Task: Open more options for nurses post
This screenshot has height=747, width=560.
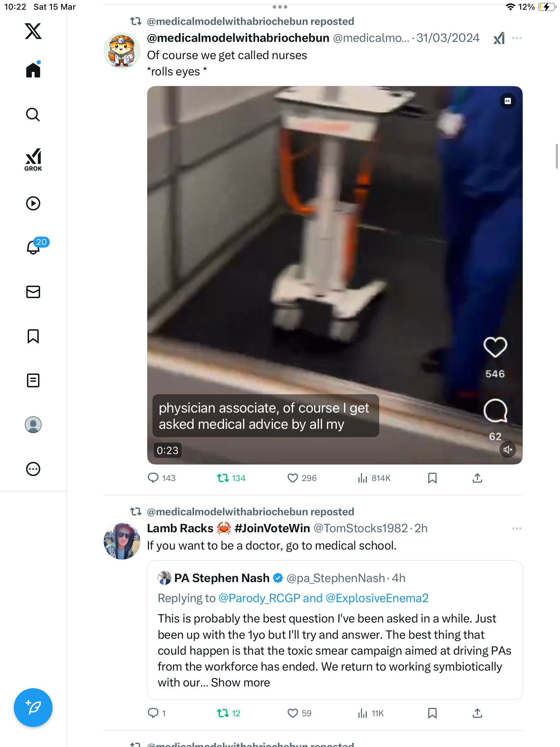Action: (517, 38)
